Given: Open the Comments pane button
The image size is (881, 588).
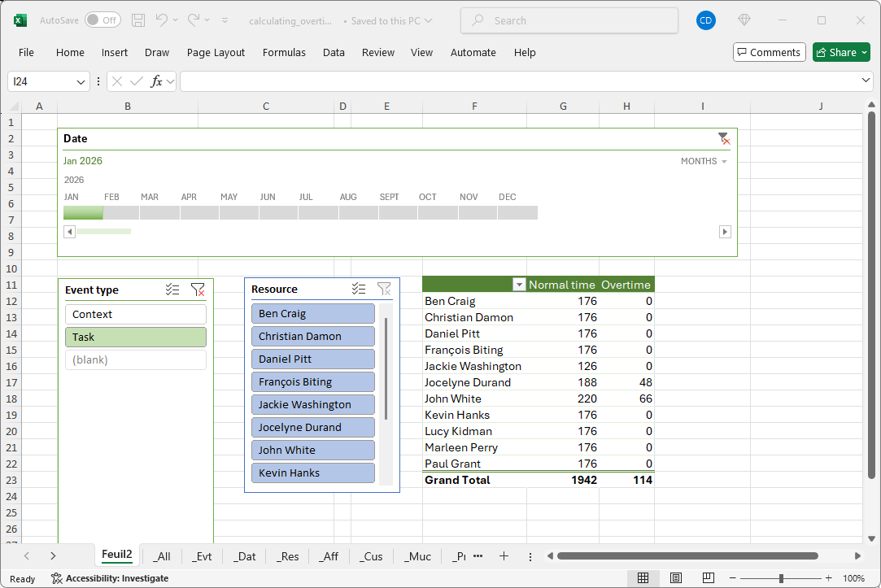Looking at the screenshot, I should [x=769, y=52].
